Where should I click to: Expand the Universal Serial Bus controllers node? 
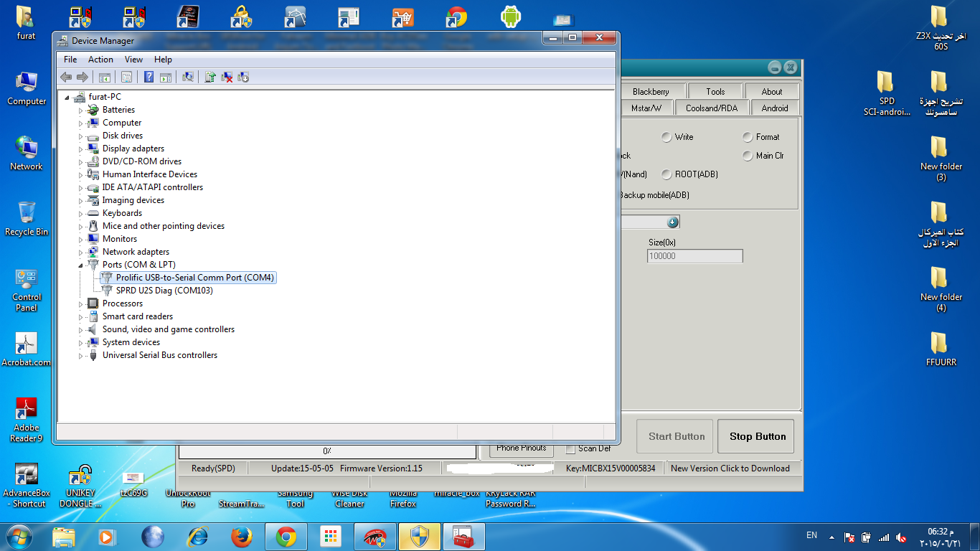(81, 356)
